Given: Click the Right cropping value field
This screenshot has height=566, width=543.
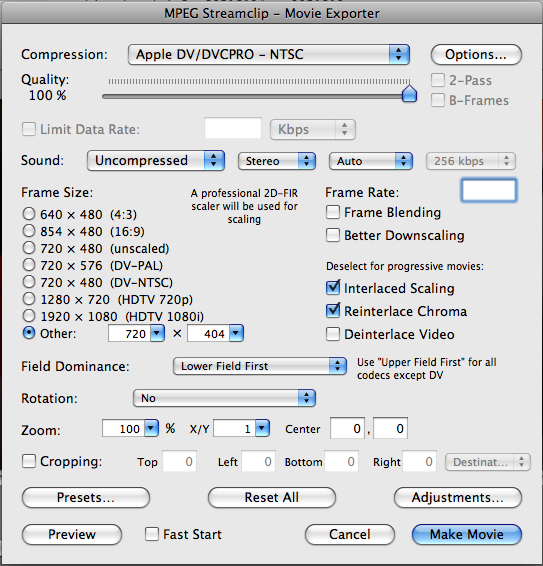Looking at the screenshot, I should (420, 461).
